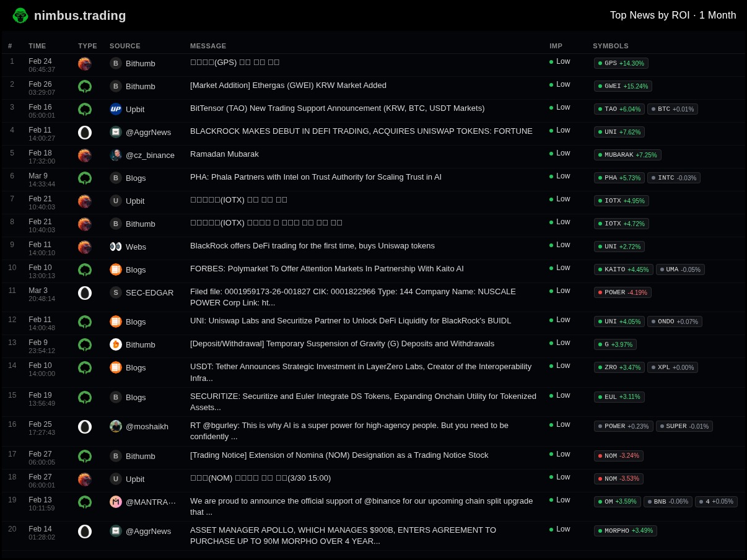Click the orange Blogs icon in Tether row
Viewport: 747px width, 560px height.
[116, 367]
